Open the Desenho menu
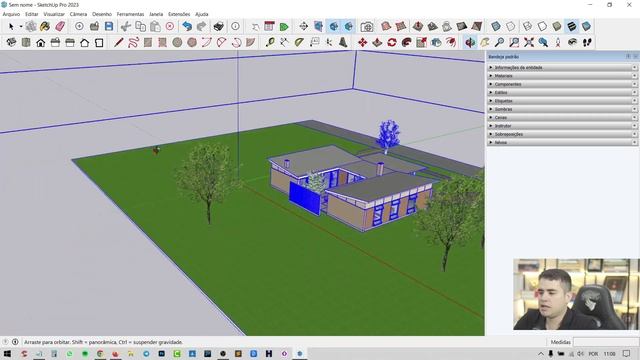 click(x=102, y=14)
